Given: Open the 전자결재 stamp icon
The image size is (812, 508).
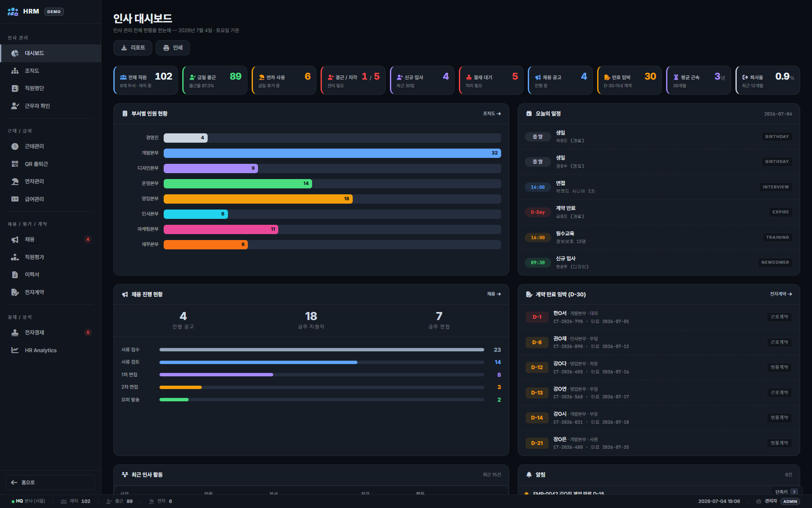Looking at the screenshot, I should click(15, 333).
